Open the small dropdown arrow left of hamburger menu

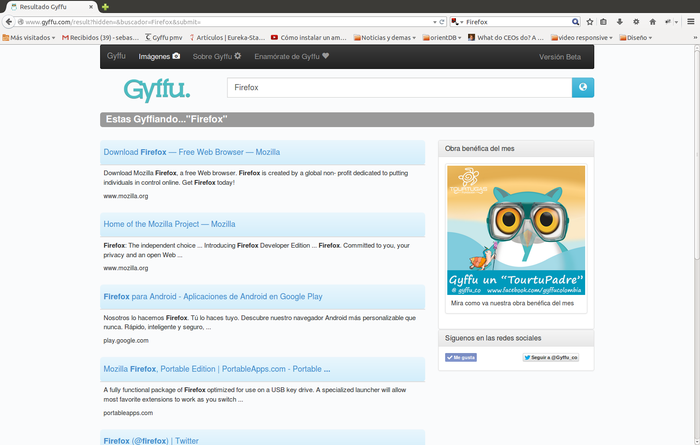[676, 22]
